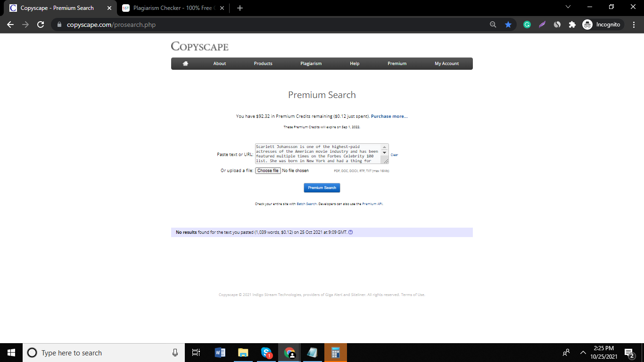Image resolution: width=644 pixels, height=362 pixels.
Task: Click the Copyscape logo
Action: [200, 46]
